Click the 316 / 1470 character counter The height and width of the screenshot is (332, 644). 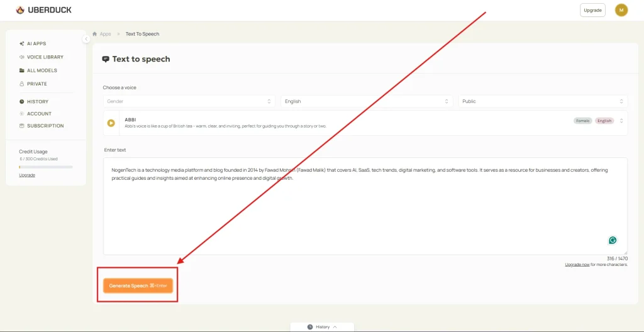coord(617,258)
